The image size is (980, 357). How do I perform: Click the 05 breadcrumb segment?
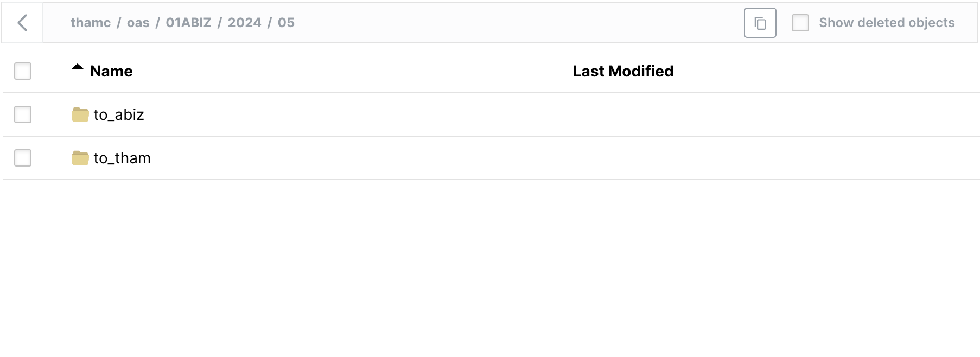pos(286,23)
